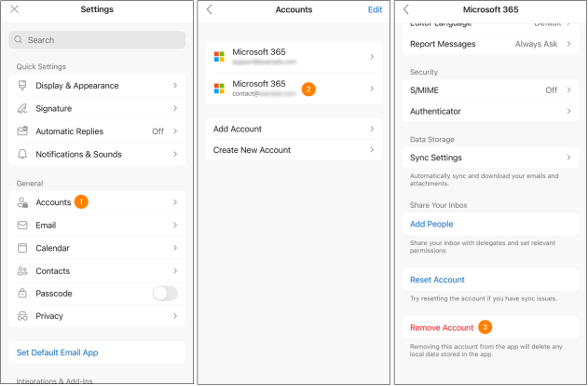Tap the Passcode lock icon
Image resolution: width=588 pixels, height=386 pixels.
pos(22,293)
